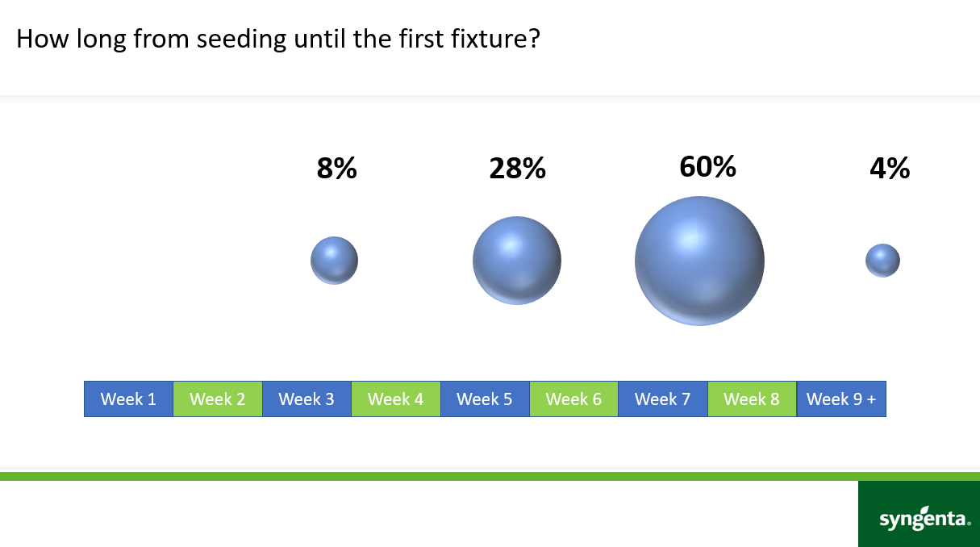The width and height of the screenshot is (980, 547).
Task: Select the 8% percentage label
Action: coord(336,169)
